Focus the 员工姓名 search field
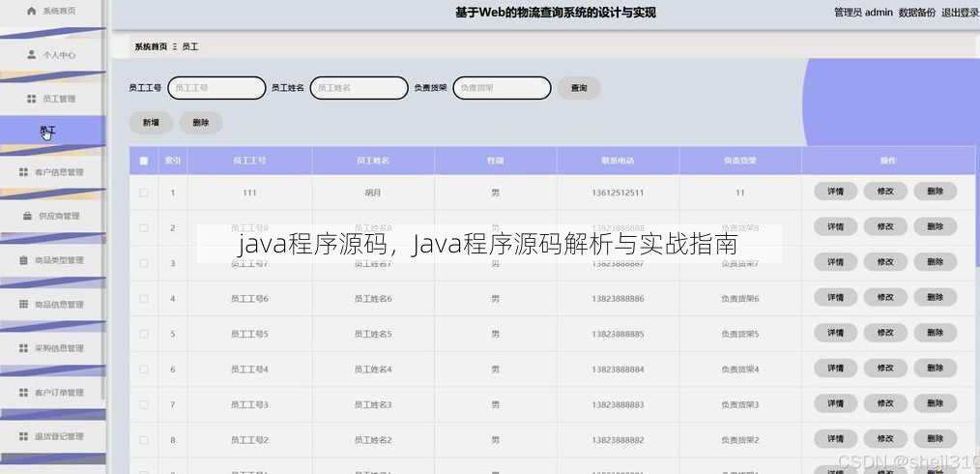 [360, 88]
